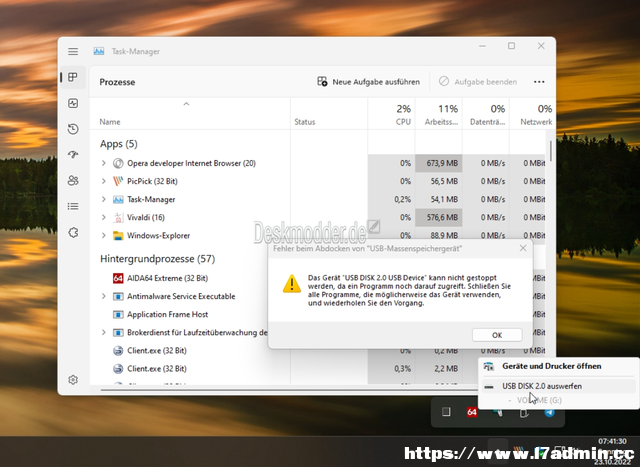Expand the Vivaldi (16) process group
640x467 pixels.
(104, 218)
